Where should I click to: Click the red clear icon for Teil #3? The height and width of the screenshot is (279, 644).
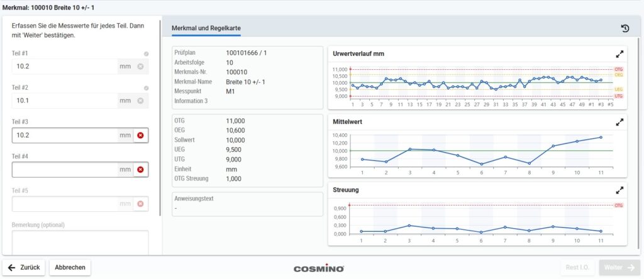[140, 135]
